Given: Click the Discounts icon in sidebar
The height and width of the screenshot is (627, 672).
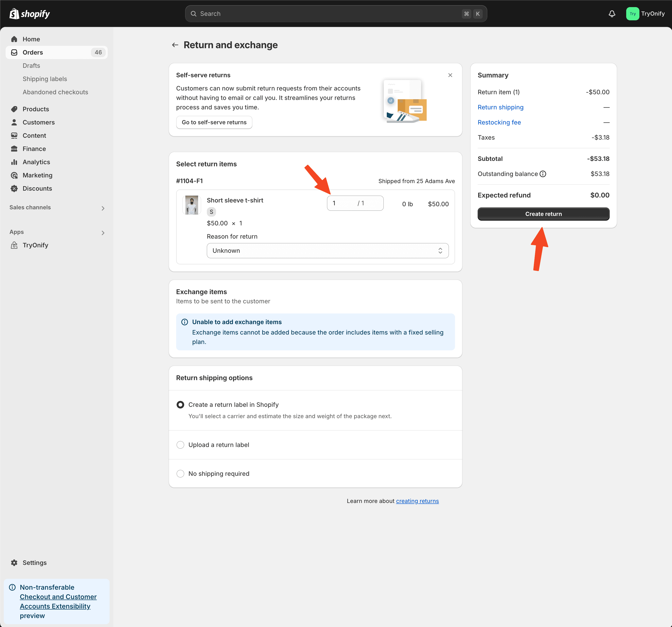Looking at the screenshot, I should [14, 188].
